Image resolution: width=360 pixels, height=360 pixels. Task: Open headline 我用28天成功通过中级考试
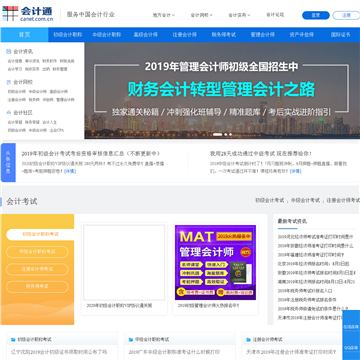(261, 154)
